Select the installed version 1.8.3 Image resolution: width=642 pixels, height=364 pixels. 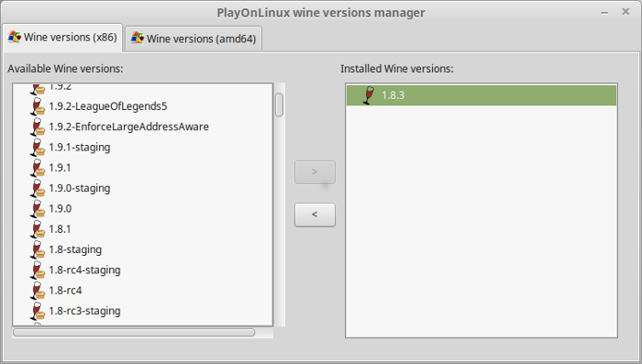(x=481, y=95)
